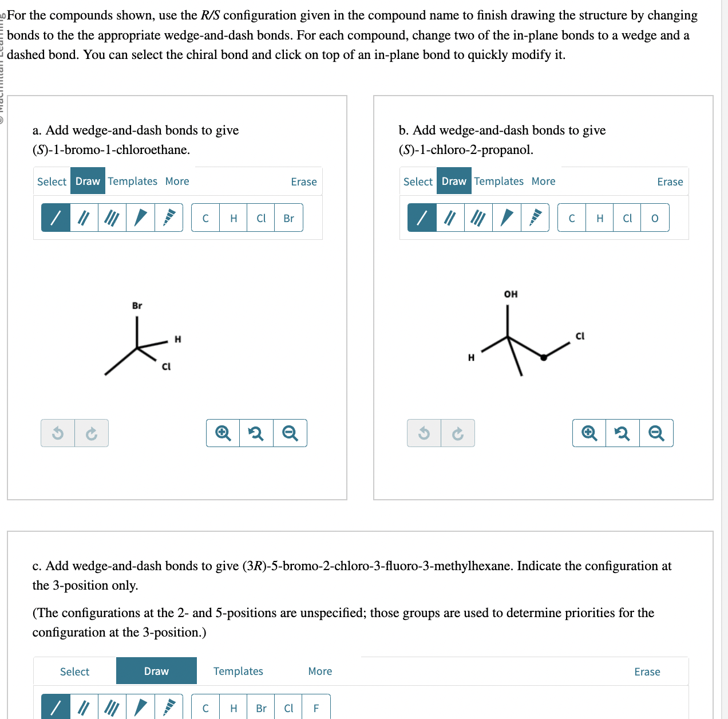This screenshot has width=728, height=719.
Task: Open the Templates menu in part c
Action: click(x=238, y=671)
